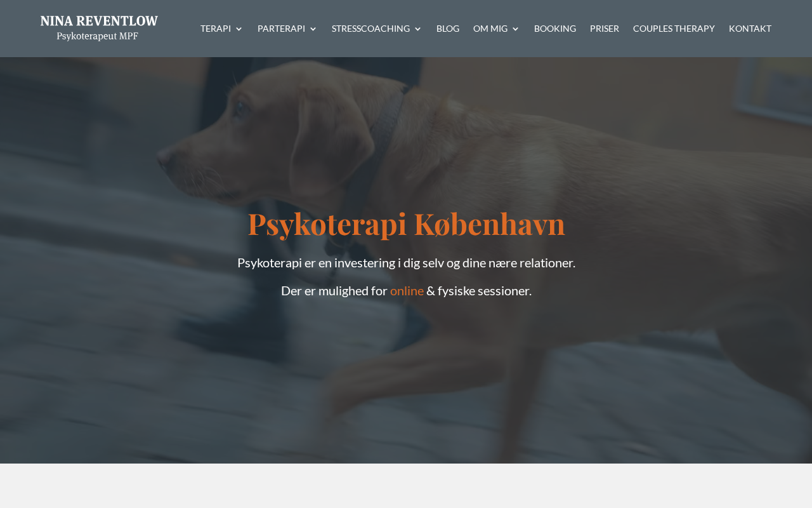Viewport: 812px width, 508px height.
Task: Open the Couples Therapy page
Action: (x=674, y=29)
